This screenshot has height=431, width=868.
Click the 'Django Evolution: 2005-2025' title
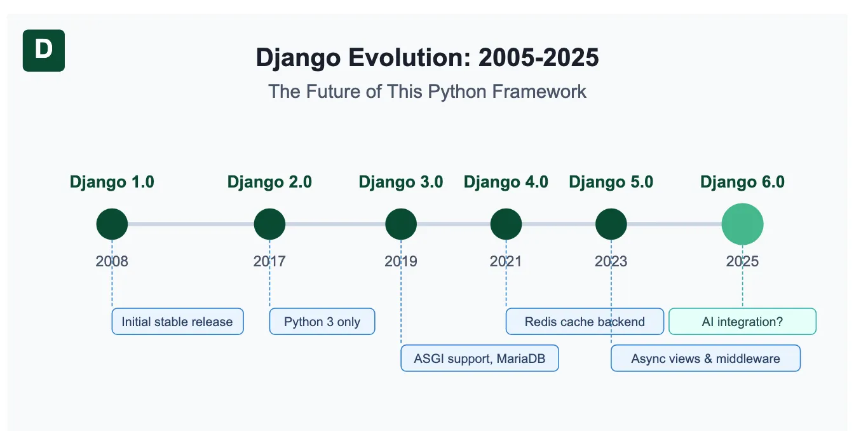[x=428, y=58]
